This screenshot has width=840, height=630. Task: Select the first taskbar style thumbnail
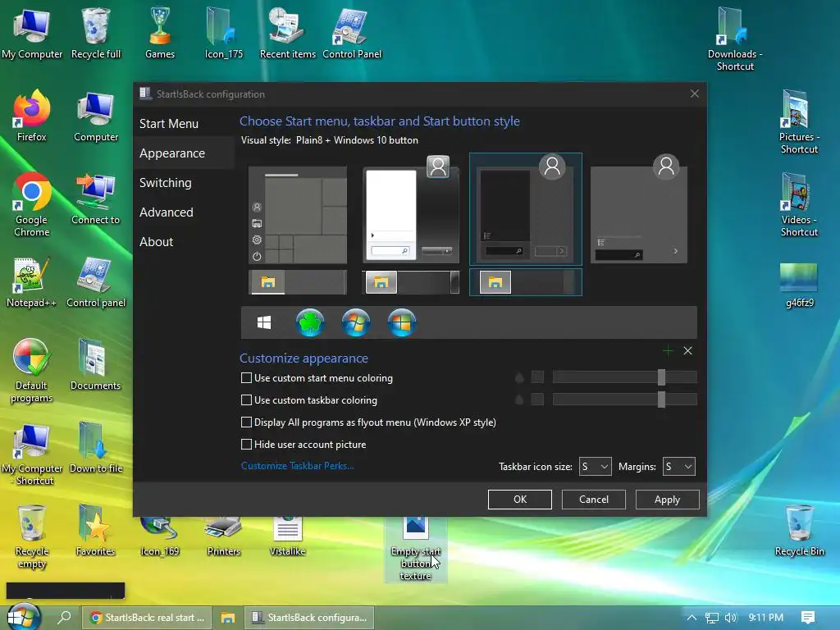click(x=298, y=282)
